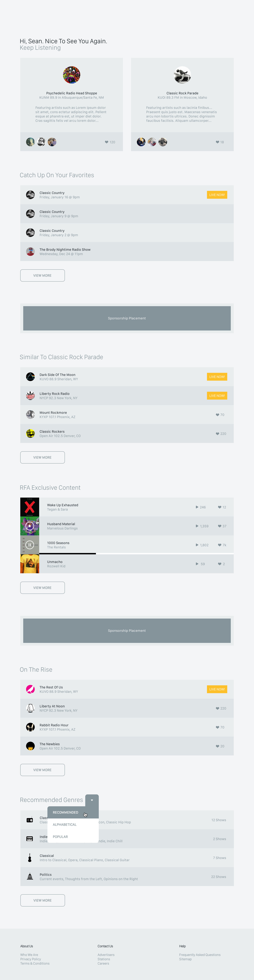Open the Wake Up Exhausted album thumbnail

30,507
